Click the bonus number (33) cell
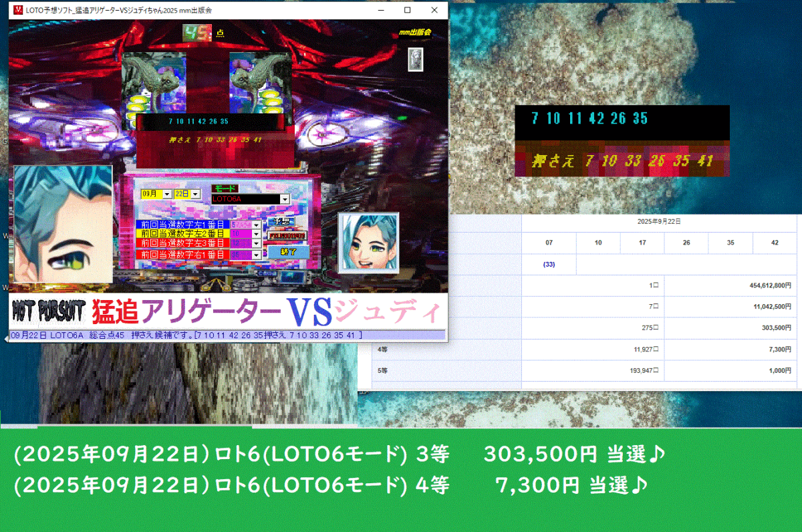This screenshot has height=532, width=802. click(549, 264)
